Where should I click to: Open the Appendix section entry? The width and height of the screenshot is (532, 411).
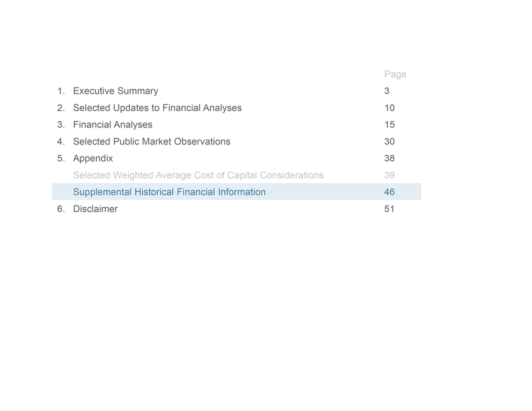93,159
